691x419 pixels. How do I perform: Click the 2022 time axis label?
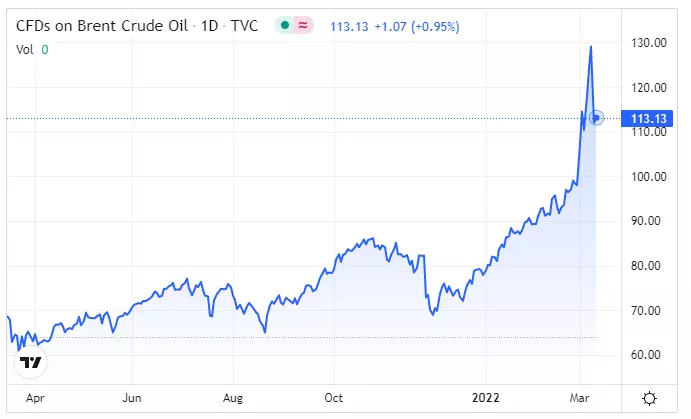click(x=486, y=398)
